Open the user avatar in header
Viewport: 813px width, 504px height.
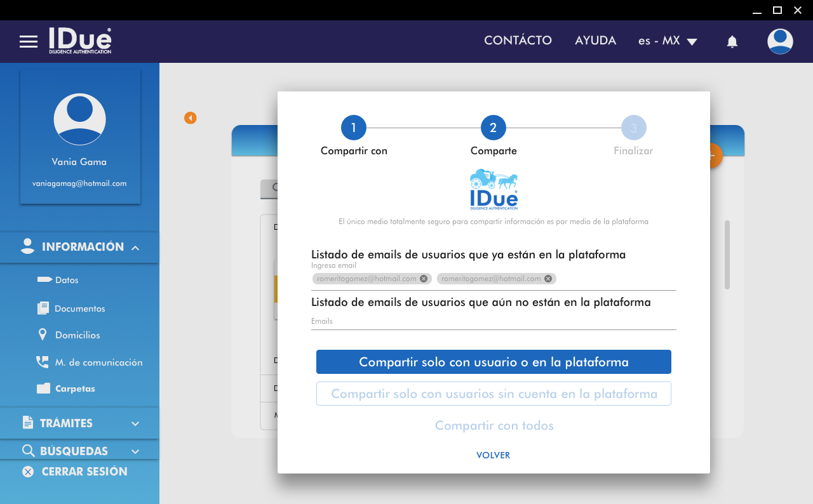[779, 41]
